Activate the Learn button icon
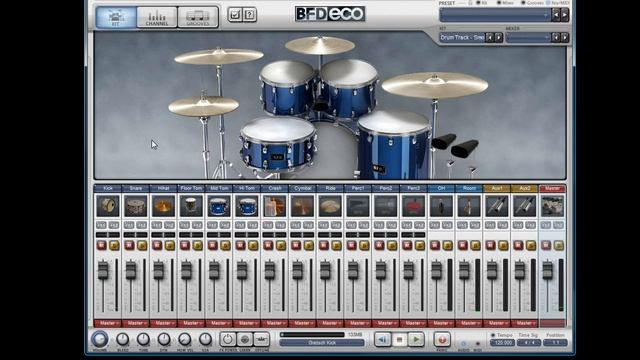640x360 pixels. [x=245, y=339]
